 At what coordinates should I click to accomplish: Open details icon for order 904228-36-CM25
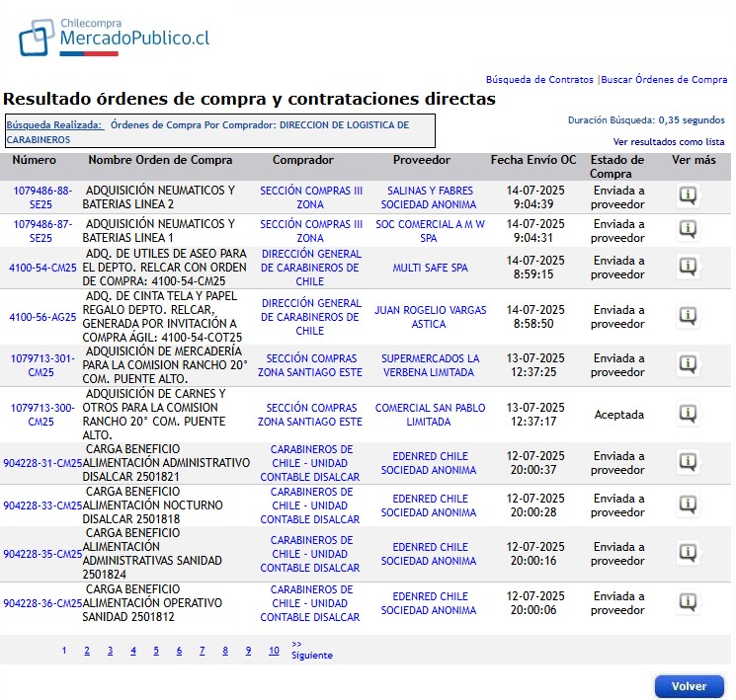pyautogui.click(x=689, y=602)
